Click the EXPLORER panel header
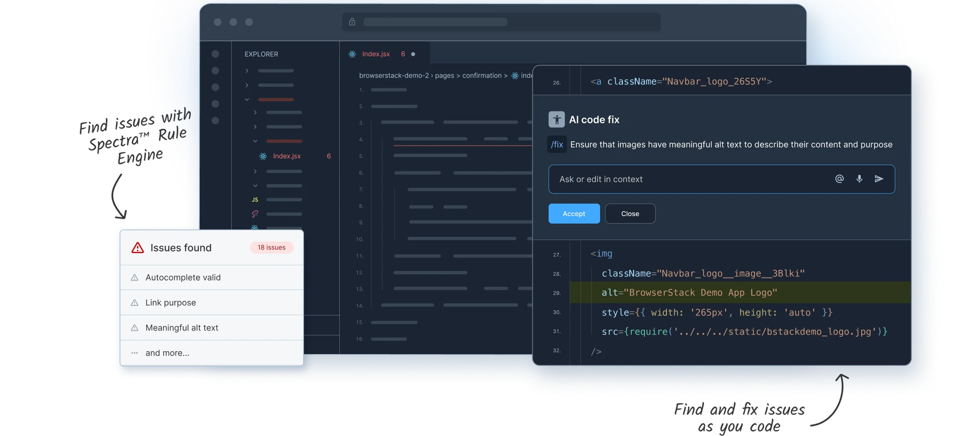 pyautogui.click(x=261, y=54)
